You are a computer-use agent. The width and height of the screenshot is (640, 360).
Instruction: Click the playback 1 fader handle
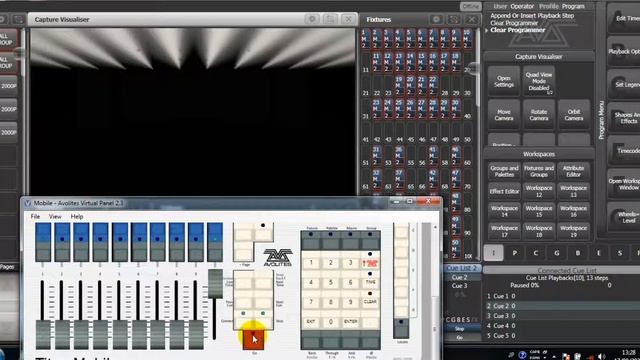pos(43,334)
